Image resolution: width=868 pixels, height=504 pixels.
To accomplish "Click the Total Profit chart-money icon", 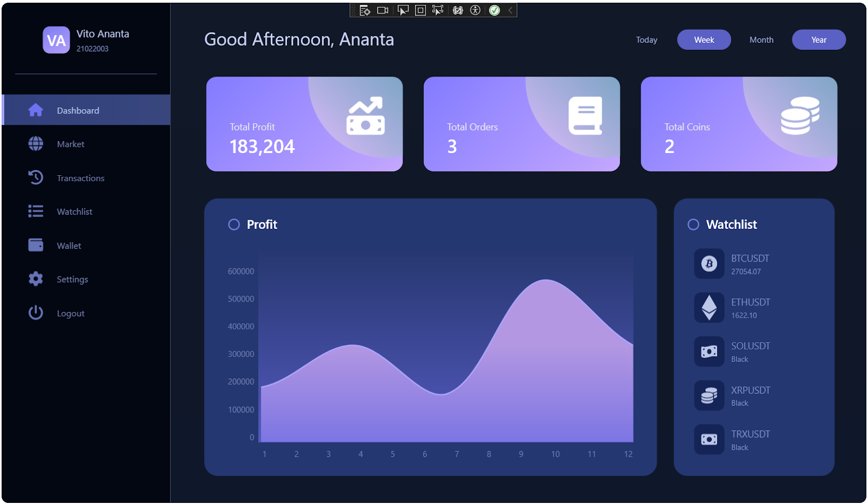I will (366, 116).
